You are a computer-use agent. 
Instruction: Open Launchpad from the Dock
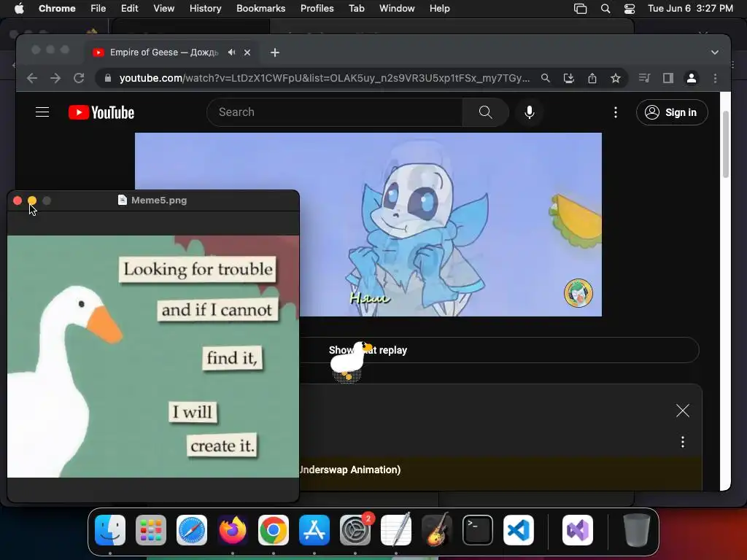point(151,530)
